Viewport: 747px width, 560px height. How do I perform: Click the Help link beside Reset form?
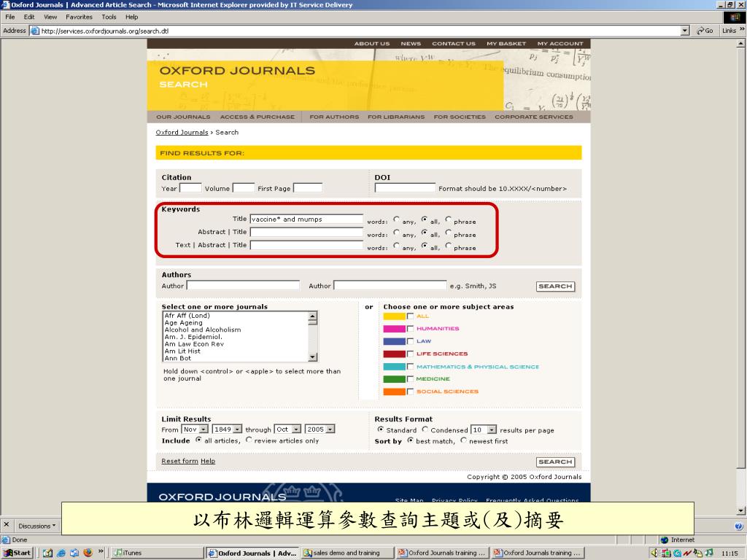pyautogui.click(x=208, y=461)
